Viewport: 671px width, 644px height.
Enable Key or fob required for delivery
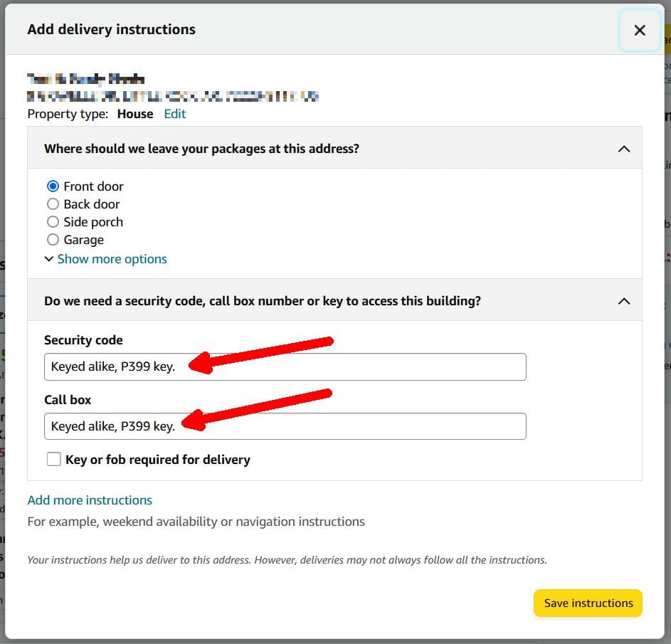[x=54, y=459]
